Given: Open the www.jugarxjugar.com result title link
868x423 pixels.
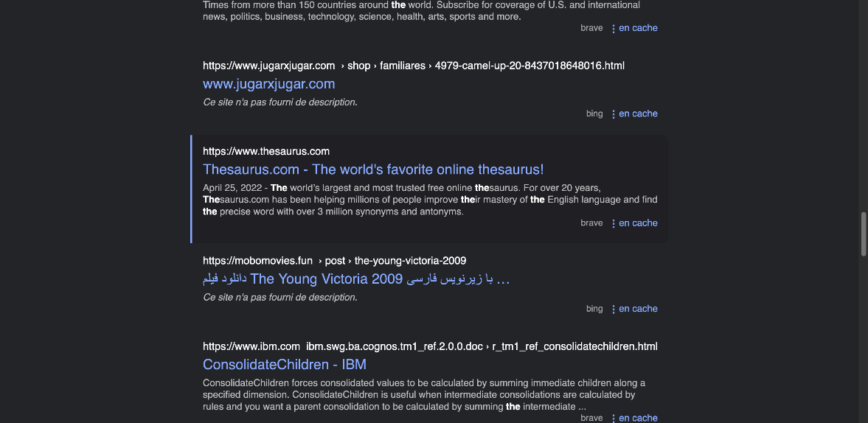Looking at the screenshot, I should pyautogui.click(x=268, y=84).
